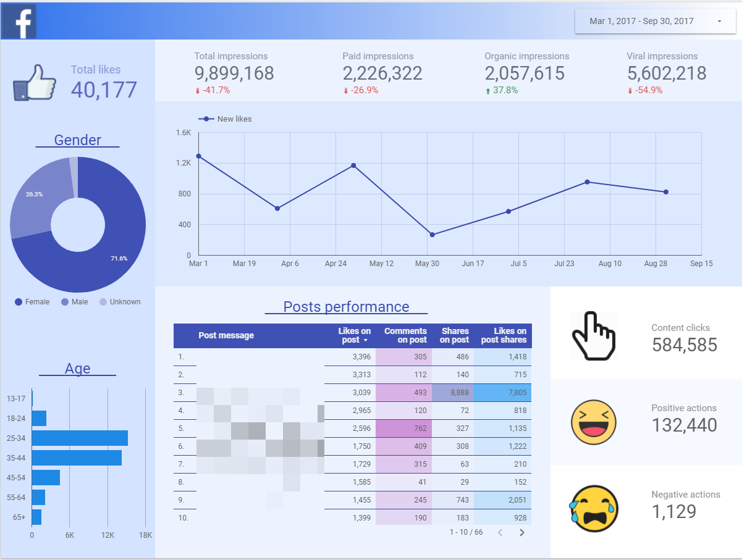Click the 25-34 age bar

80,438
